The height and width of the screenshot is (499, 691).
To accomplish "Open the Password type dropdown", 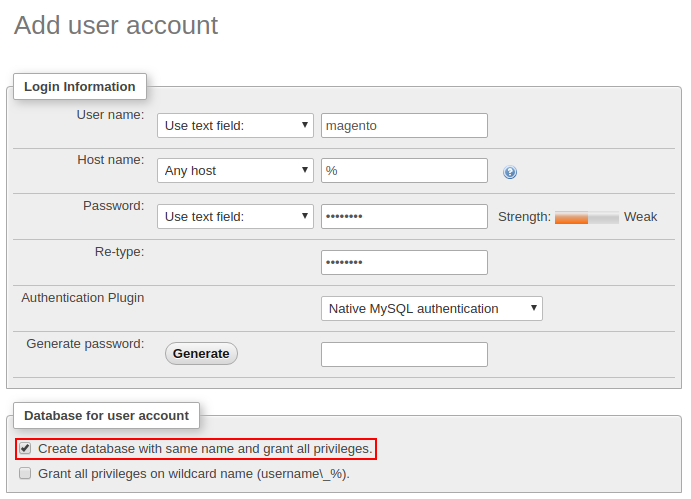I will (x=235, y=216).
